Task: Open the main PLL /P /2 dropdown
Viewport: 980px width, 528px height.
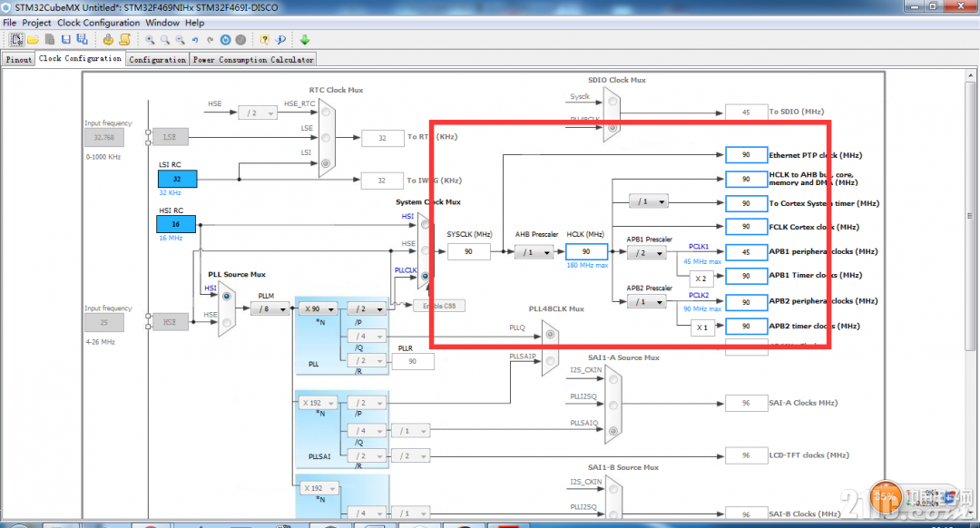Action: click(x=367, y=308)
